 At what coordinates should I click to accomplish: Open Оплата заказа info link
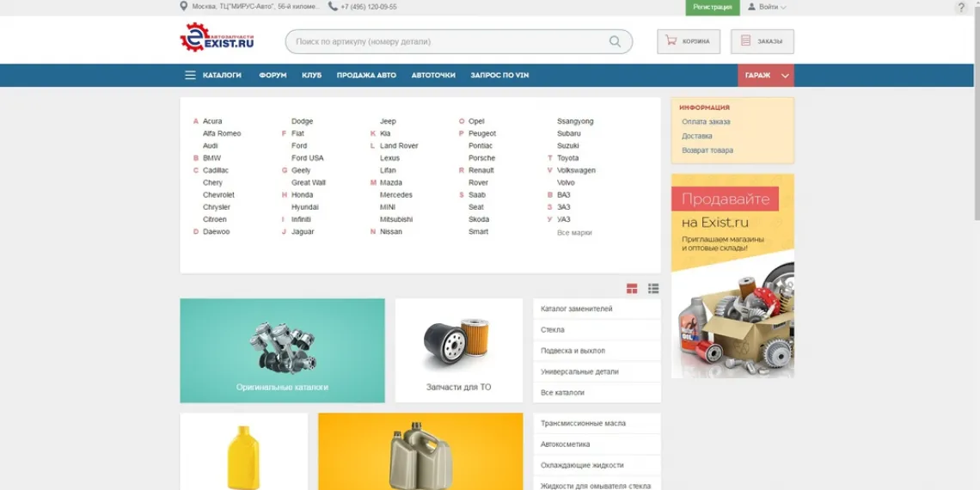point(706,122)
